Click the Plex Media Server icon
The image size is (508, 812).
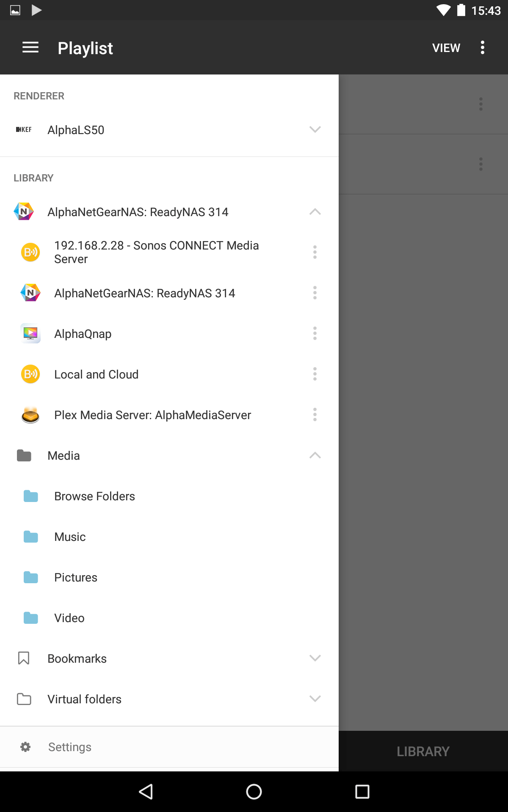30,415
